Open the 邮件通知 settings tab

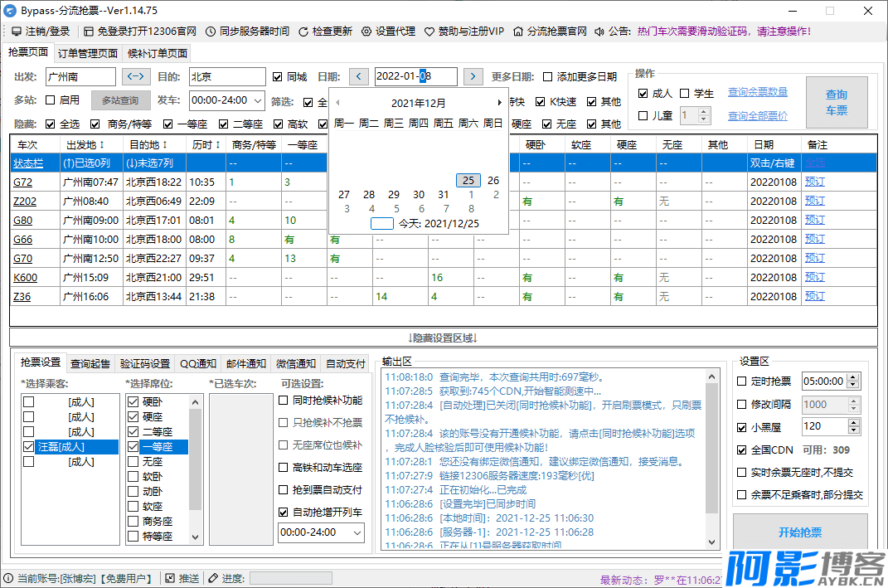[x=247, y=363]
